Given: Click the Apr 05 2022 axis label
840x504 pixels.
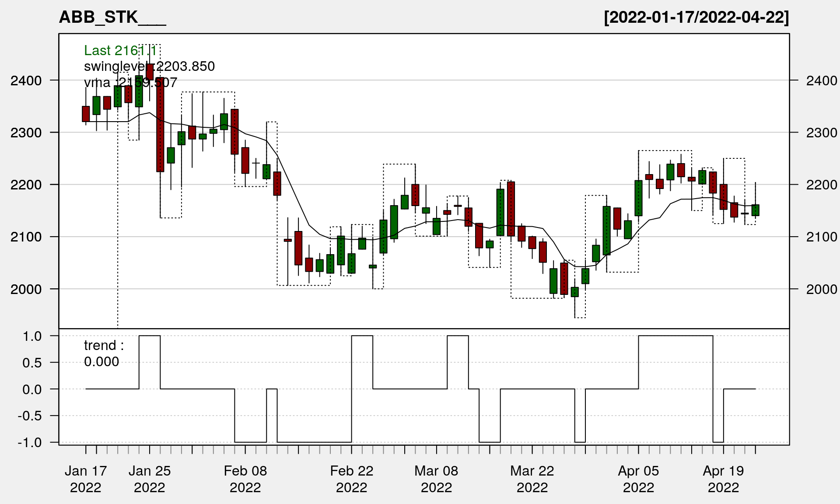Looking at the screenshot, I should click(638, 479).
